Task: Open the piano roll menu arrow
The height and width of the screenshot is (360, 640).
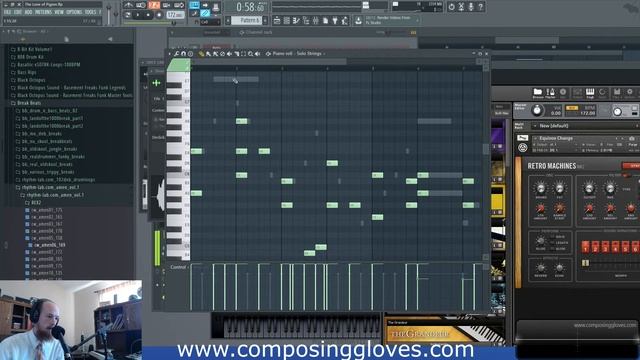Action: [x=170, y=53]
